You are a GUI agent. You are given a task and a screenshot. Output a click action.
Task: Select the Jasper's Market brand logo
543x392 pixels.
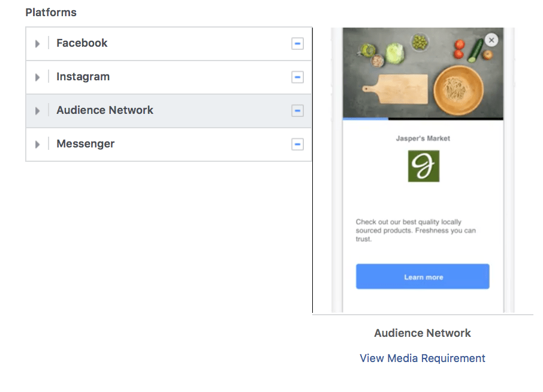coord(423,166)
